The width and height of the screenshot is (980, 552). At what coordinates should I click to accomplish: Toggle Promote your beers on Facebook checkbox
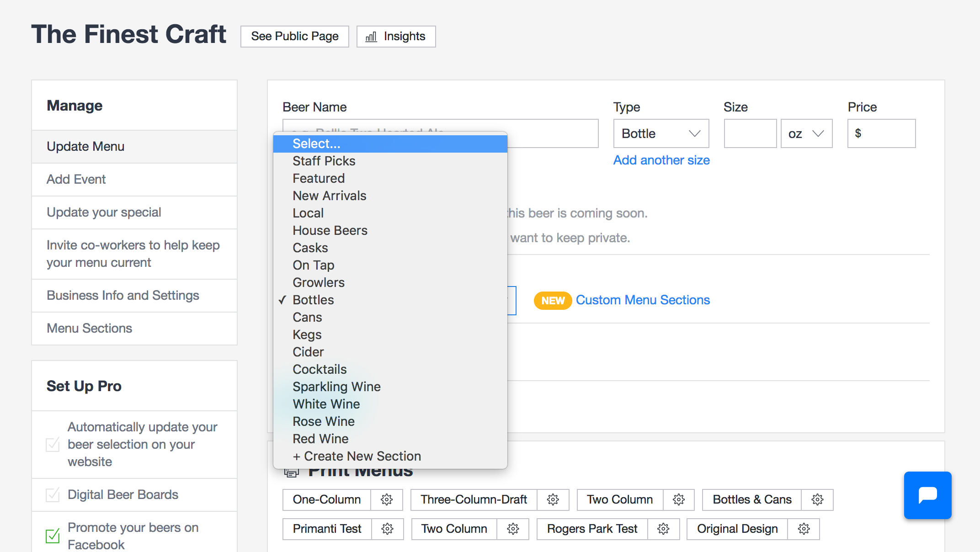click(x=53, y=536)
